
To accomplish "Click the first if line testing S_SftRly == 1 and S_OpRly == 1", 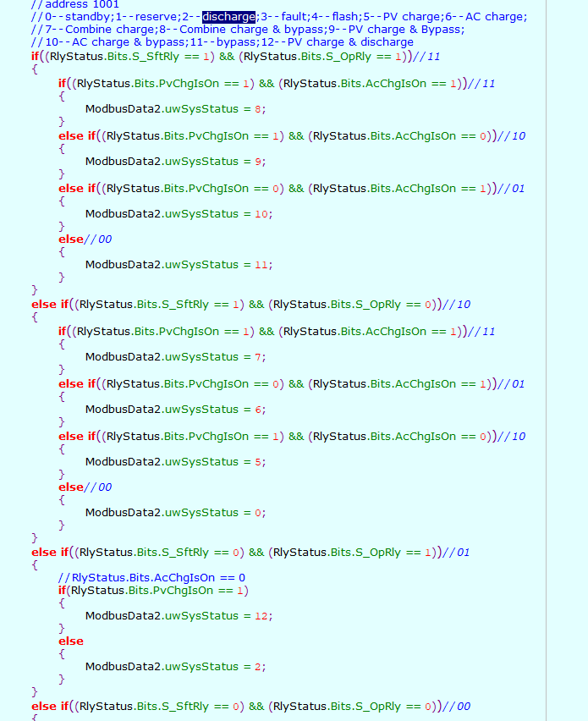I will pyautogui.click(x=235, y=57).
